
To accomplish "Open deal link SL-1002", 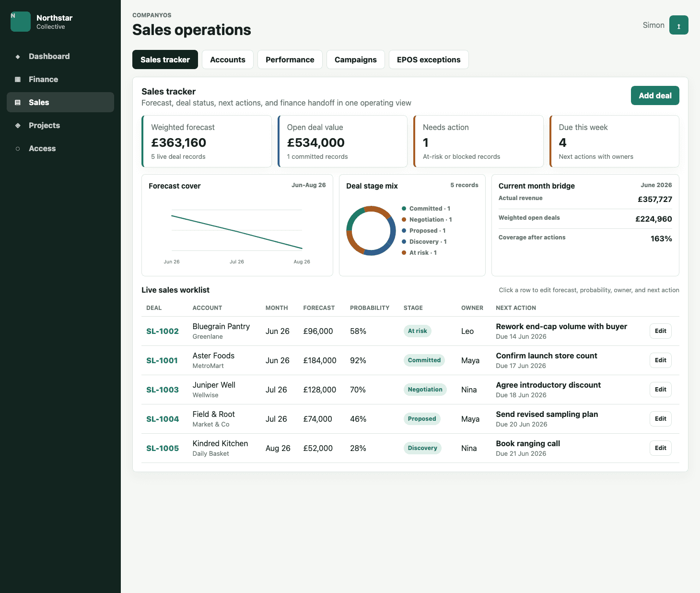I will click(x=163, y=331).
